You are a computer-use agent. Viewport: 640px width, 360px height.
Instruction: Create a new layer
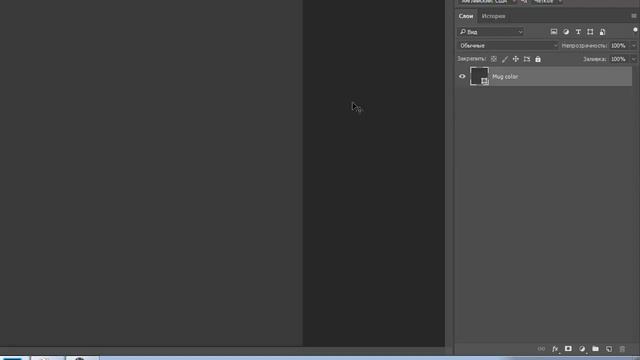(609, 349)
